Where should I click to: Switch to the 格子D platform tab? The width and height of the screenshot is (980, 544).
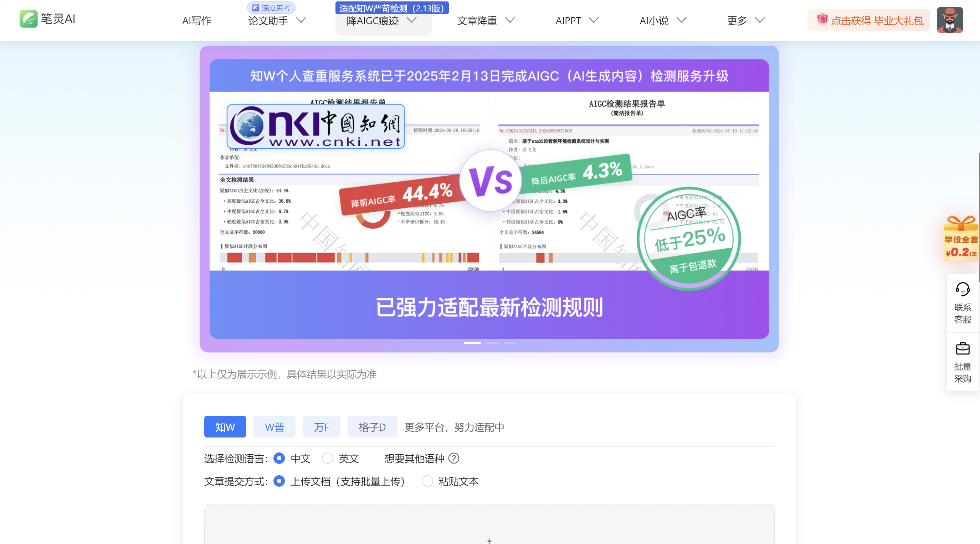[x=372, y=427]
